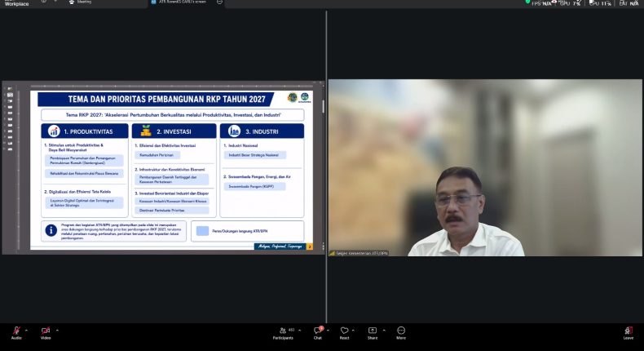644x351 pixels.
Task: Select the second slide thumbnail in shared panel
Action: (10, 95)
